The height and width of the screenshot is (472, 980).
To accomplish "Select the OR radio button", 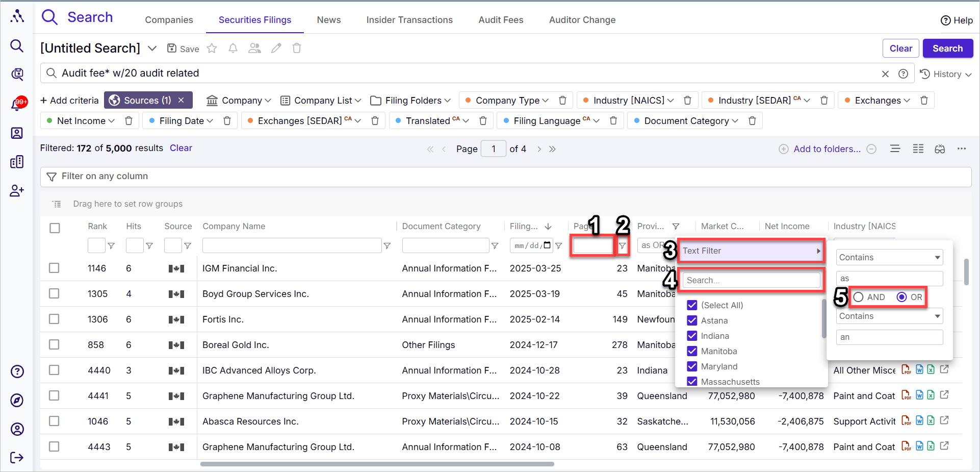I will coord(901,297).
